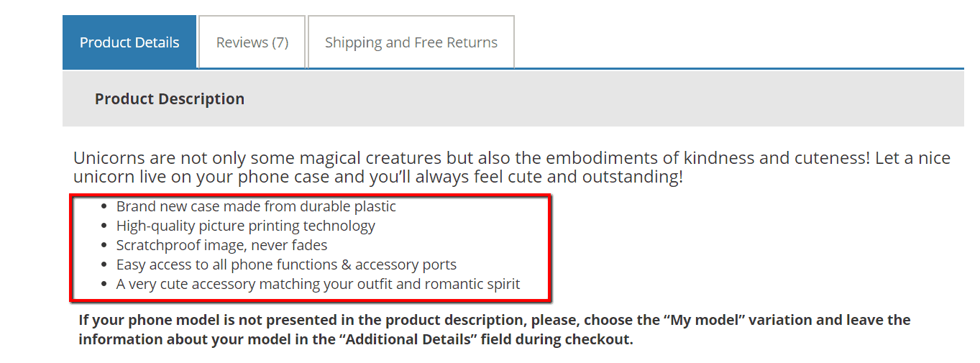Click the "Scratchproof image, never fades" line

point(221,245)
